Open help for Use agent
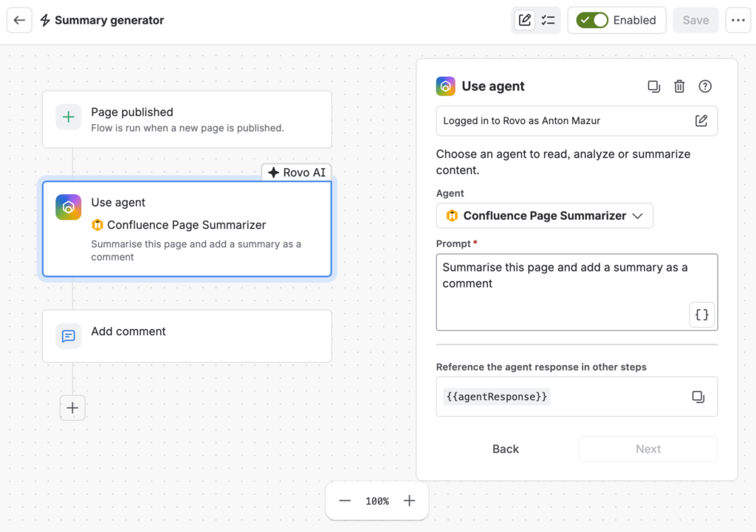This screenshot has width=756, height=532. tap(705, 86)
